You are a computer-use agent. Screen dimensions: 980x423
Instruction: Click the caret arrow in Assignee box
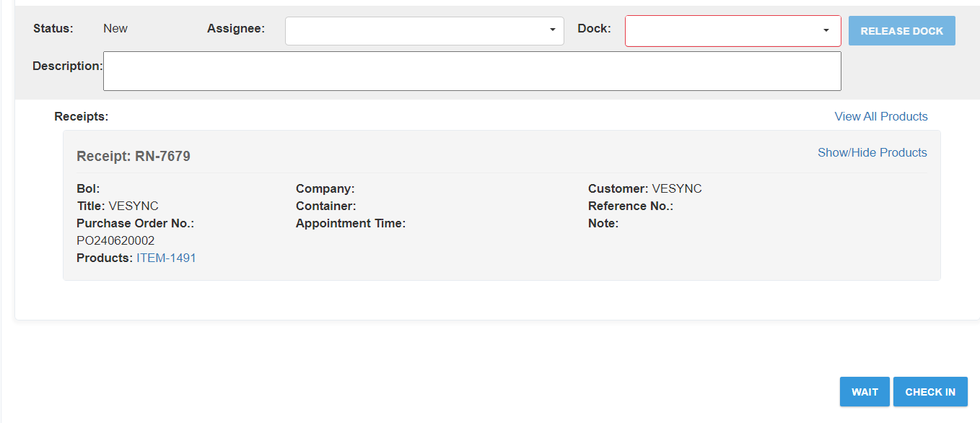click(552, 30)
